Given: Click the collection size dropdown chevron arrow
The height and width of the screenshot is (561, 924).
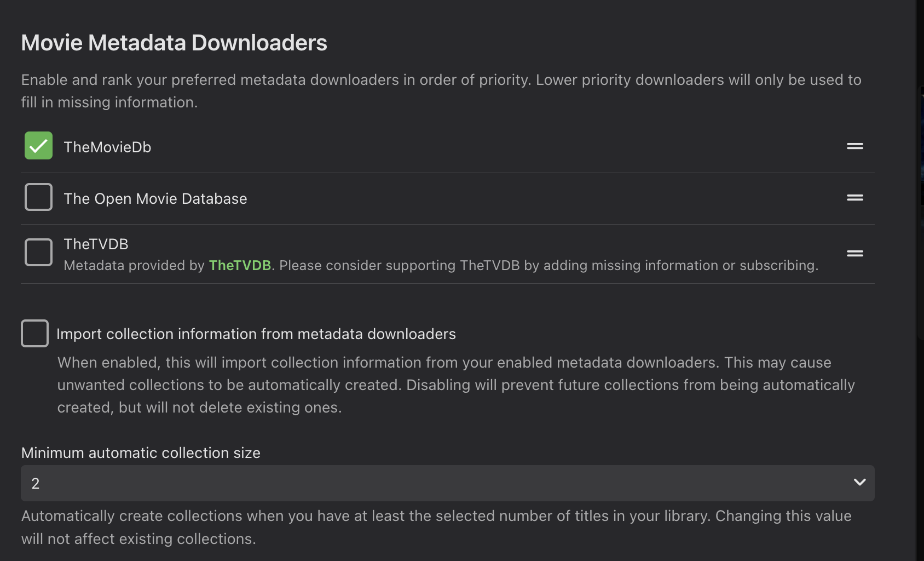Looking at the screenshot, I should pos(859,483).
